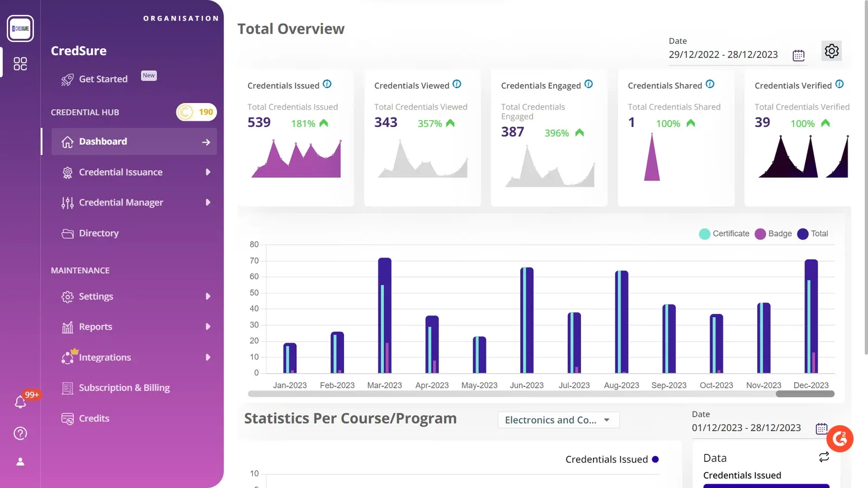
Task: Open the G2 chat bubble icon
Action: tap(840, 439)
